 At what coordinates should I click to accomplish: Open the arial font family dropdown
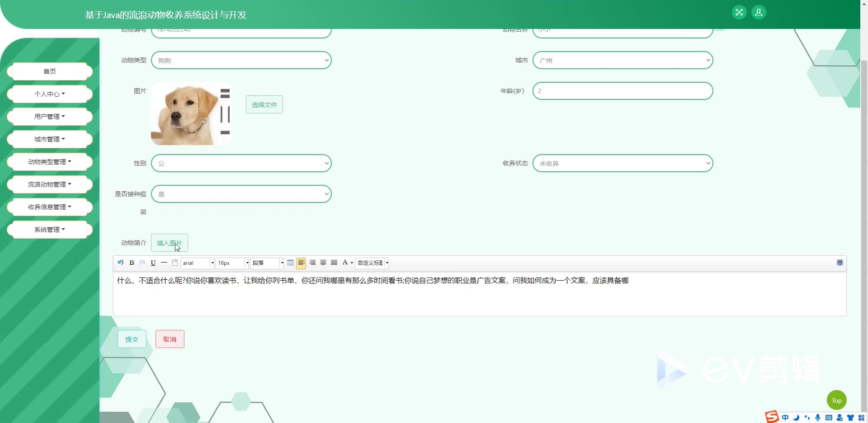(x=198, y=263)
